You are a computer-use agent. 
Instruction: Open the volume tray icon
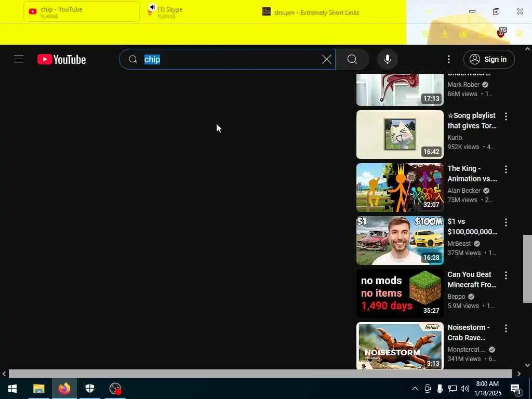click(465, 389)
